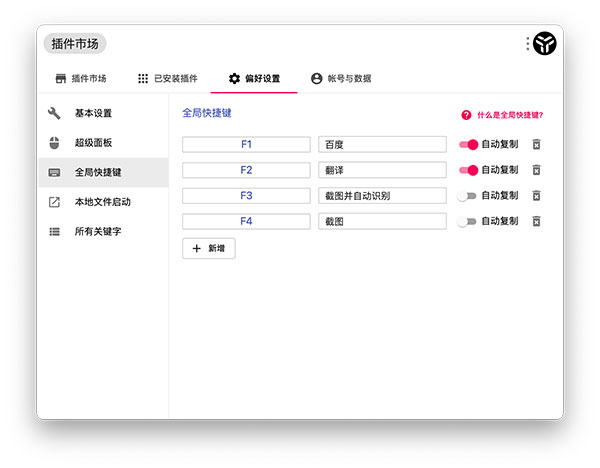Switch to the 插件市场 tab
The width and height of the screenshot is (600, 468).
click(x=81, y=78)
